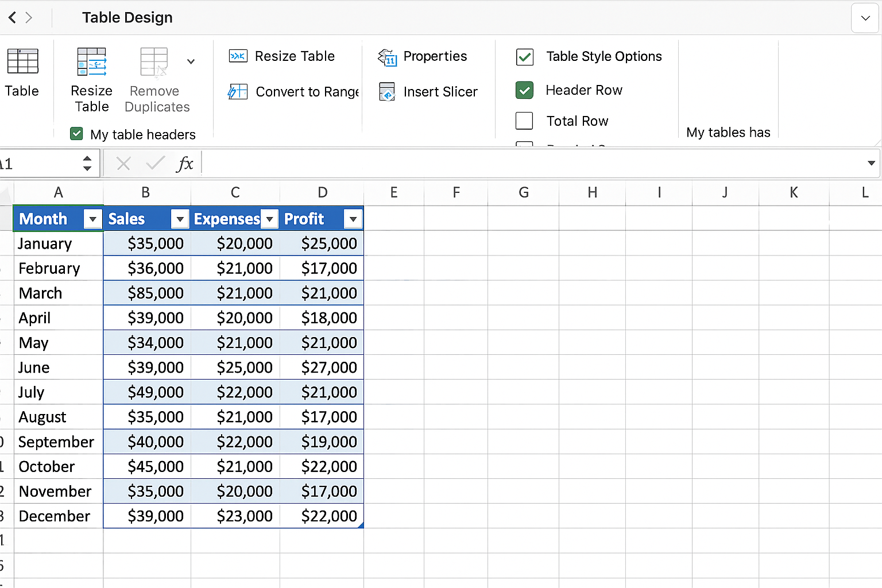This screenshot has height=588, width=882.
Task: Click the Resize Table text button
Action: click(295, 56)
